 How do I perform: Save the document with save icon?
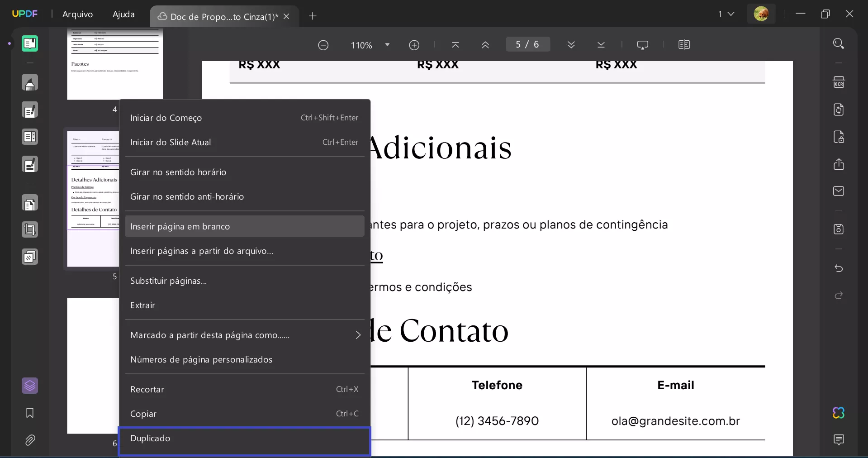(x=839, y=229)
